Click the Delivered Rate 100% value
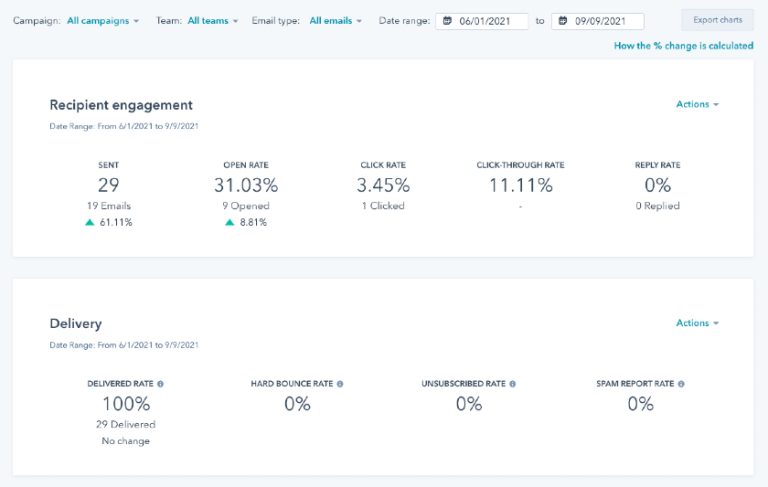The width and height of the screenshot is (768, 487). coord(126,404)
